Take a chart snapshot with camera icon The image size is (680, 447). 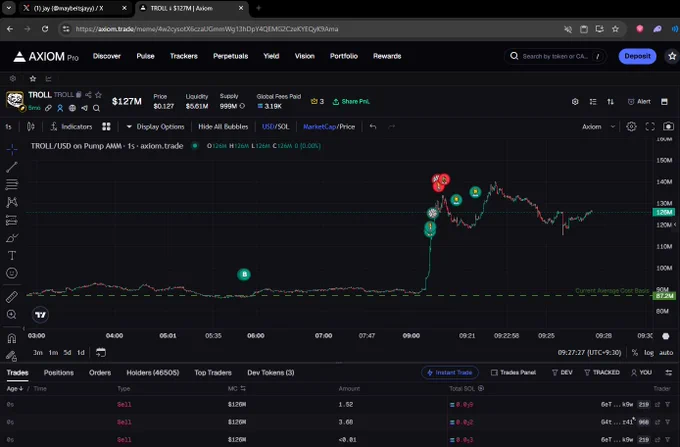(x=668, y=127)
